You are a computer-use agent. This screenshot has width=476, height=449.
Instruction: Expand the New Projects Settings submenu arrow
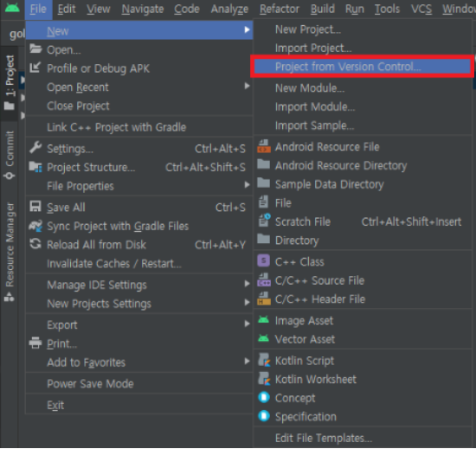(248, 303)
